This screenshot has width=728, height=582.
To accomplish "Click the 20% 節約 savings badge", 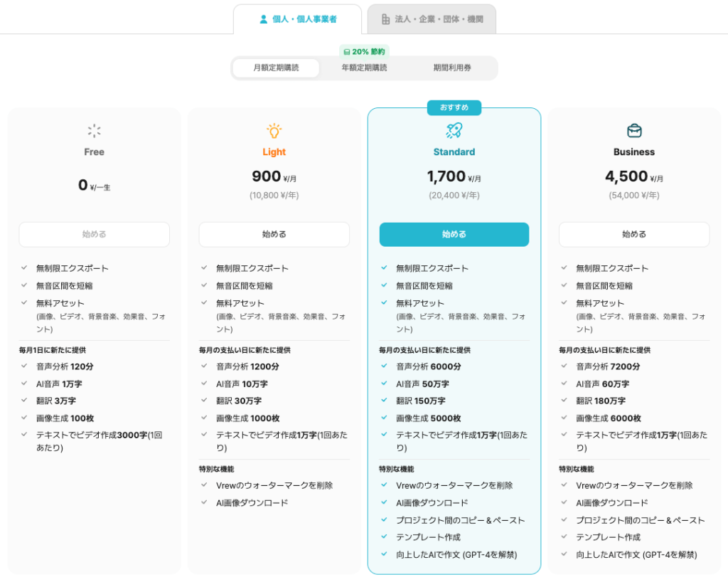I will click(x=364, y=51).
